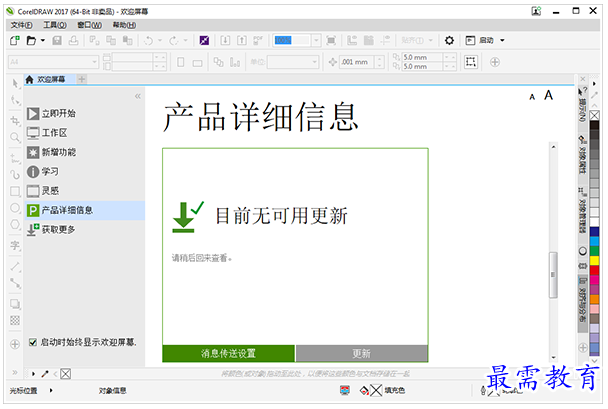Select the Transparency checkerboard tool
The height and width of the screenshot is (409, 608).
click(15, 320)
